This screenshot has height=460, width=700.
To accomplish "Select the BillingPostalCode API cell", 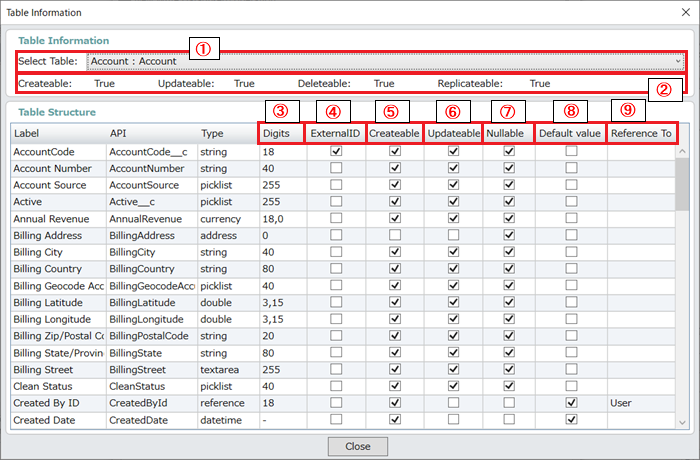I will pos(152,336).
